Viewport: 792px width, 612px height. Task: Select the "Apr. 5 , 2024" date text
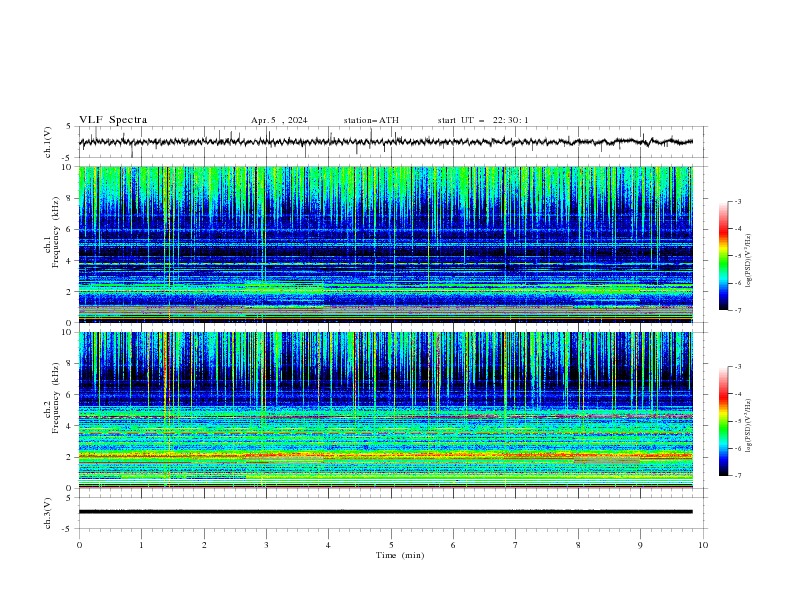(x=279, y=120)
